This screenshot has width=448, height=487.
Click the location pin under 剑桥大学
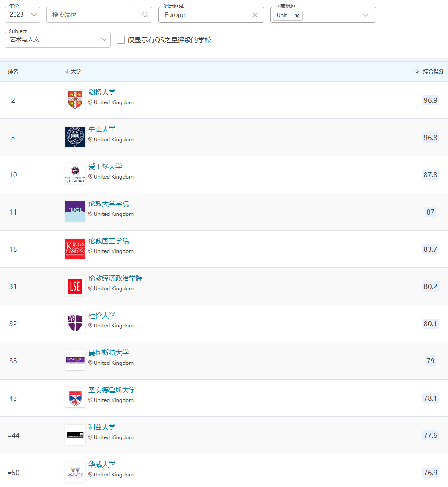(x=90, y=102)
